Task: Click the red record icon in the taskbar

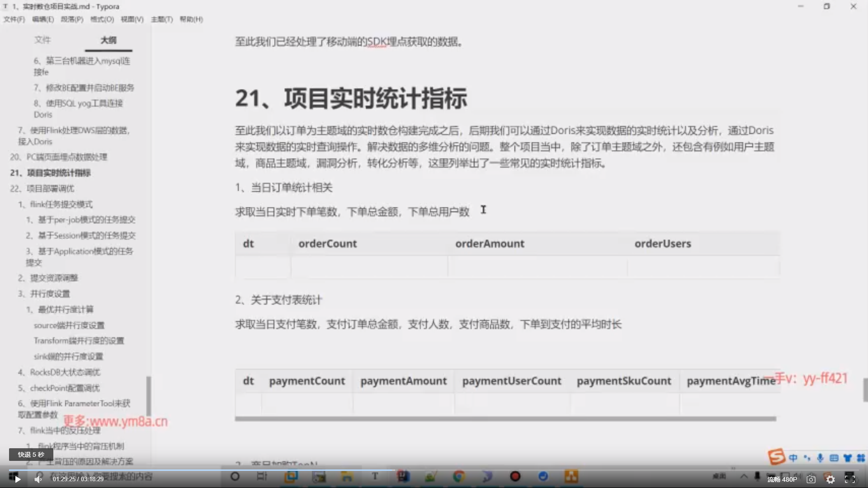Action: point(515,476)
